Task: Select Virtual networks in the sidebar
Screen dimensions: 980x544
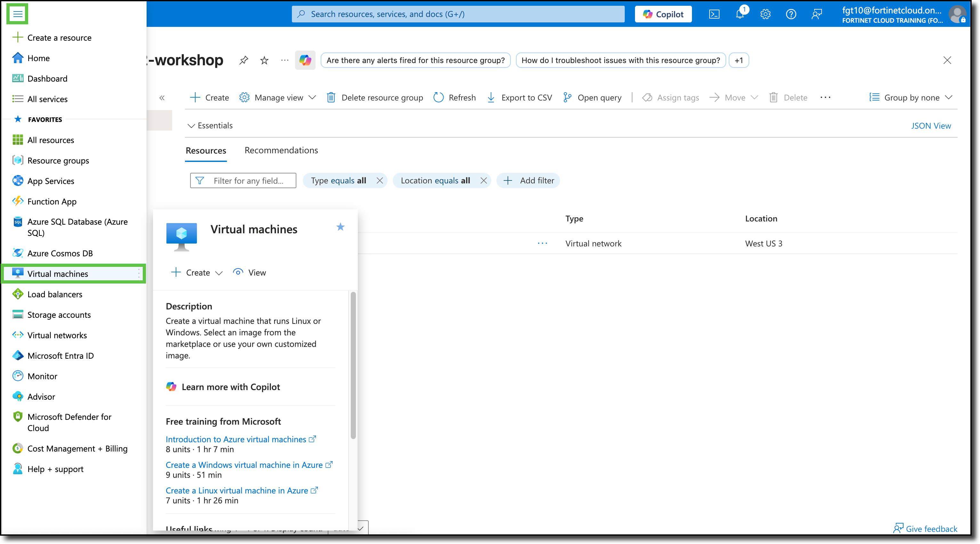Action: (57, 335)
